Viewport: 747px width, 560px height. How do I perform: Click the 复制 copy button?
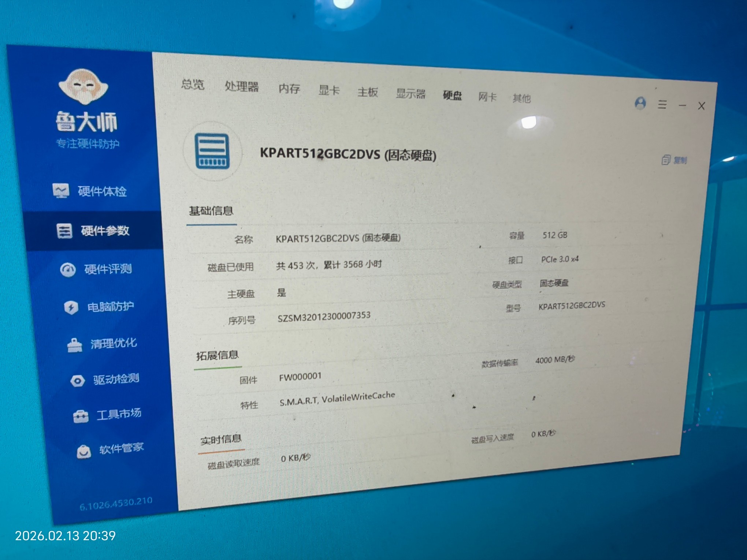click(x=674, y=160)
